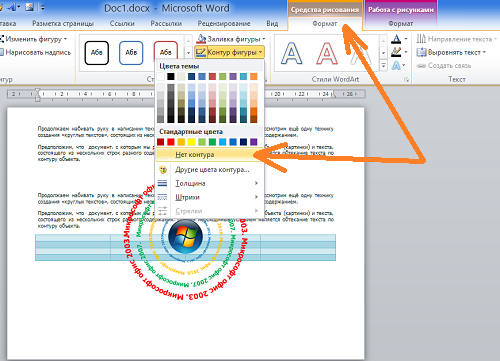Click the text effects glowing A icon
500x361 pixels.
coord(396,65)
